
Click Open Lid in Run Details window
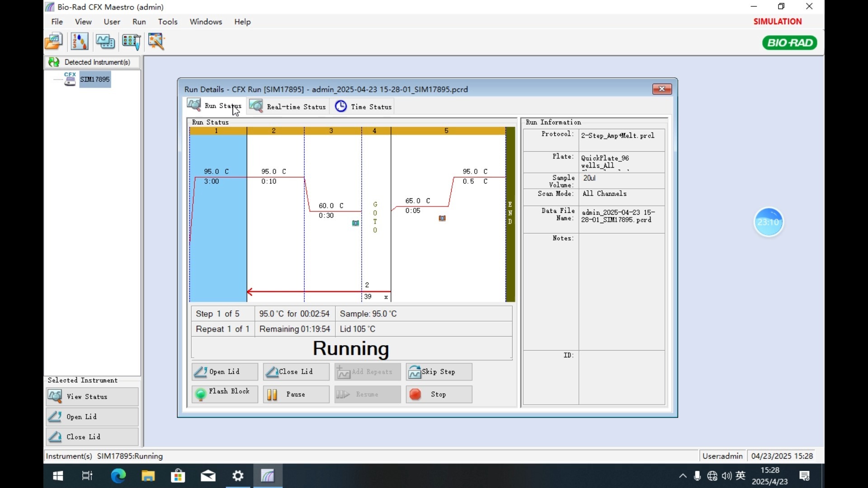pos(225,371)
